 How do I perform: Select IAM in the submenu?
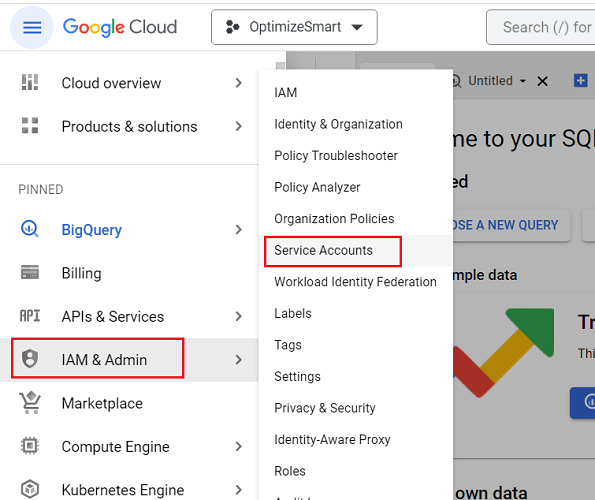(356, 93)
